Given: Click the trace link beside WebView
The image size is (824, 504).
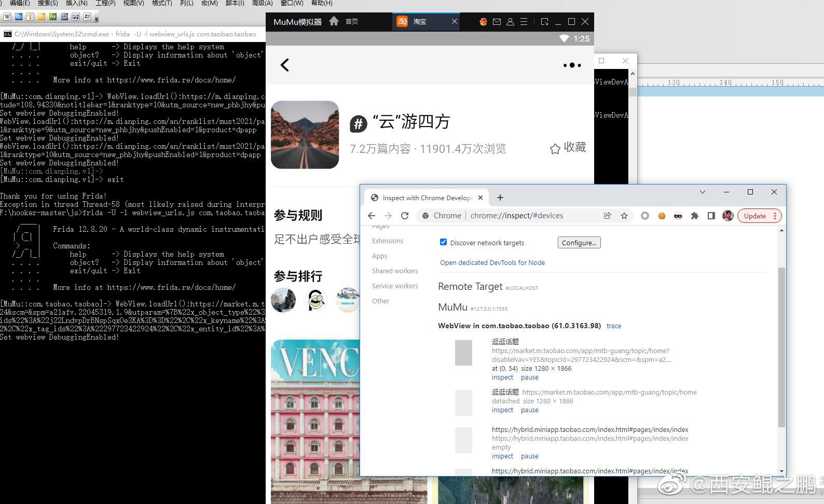Looking at the screenshot, I should (x=614, y=326).
